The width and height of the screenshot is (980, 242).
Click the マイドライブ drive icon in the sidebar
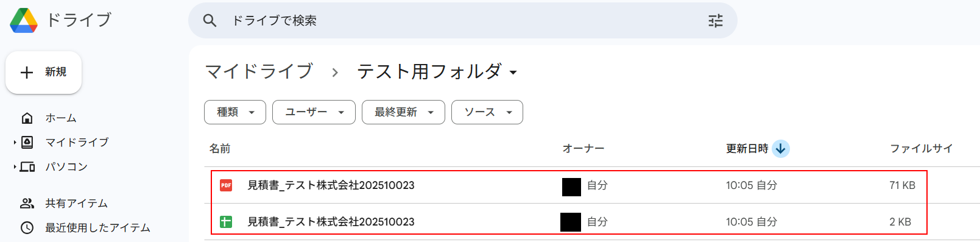click(x=27, y=142)
